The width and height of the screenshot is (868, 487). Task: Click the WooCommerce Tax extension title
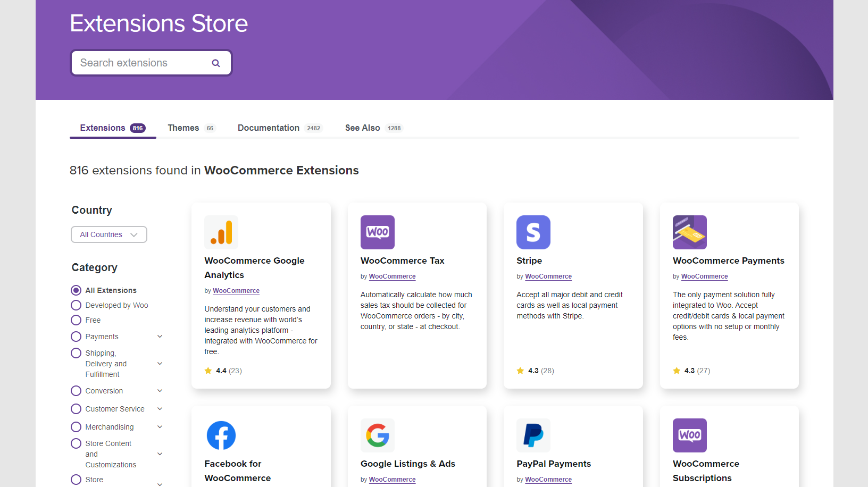pos(403,261)
